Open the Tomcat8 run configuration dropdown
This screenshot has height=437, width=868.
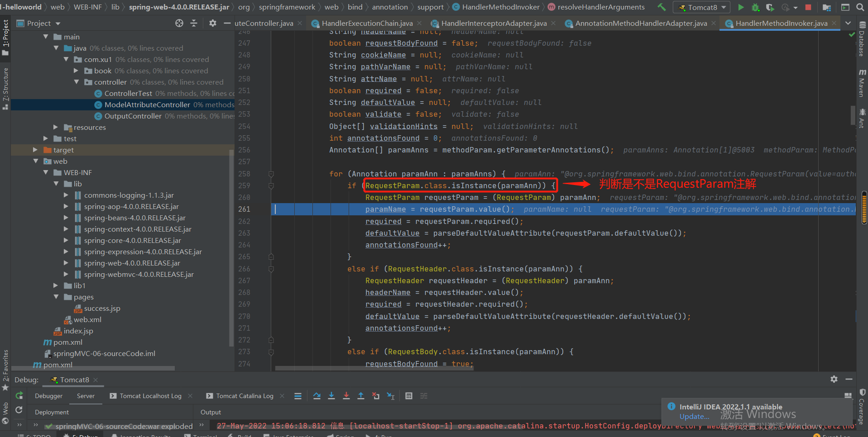701,7
